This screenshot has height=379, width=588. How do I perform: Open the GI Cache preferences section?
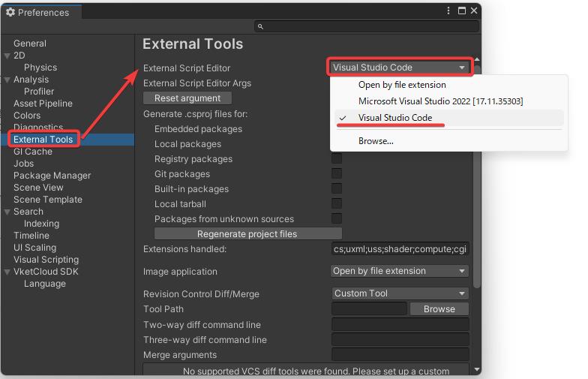tap(33, 152)
